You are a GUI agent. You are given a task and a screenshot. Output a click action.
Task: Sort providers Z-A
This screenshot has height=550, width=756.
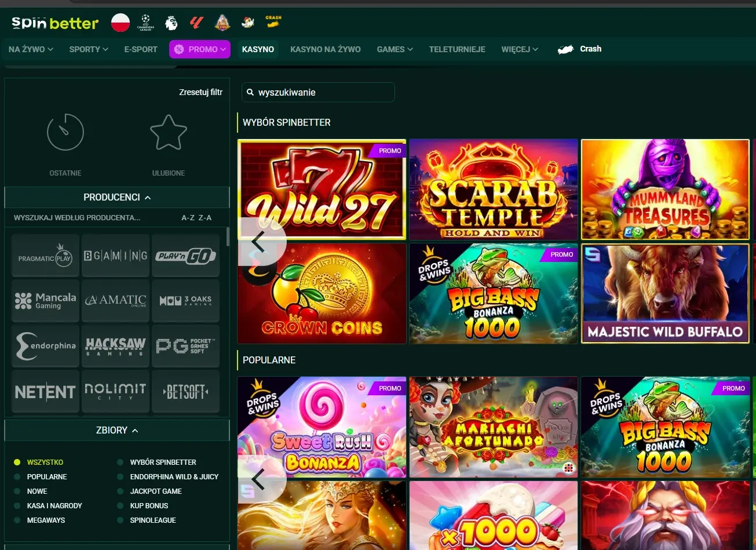(205, 218)
